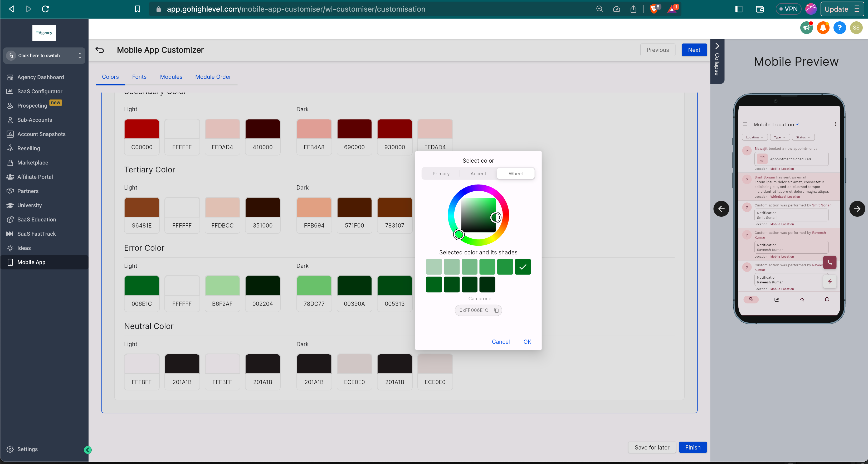The image size is (868, 464).
Task: Confirm color with OK
Action: pos(527,342)
